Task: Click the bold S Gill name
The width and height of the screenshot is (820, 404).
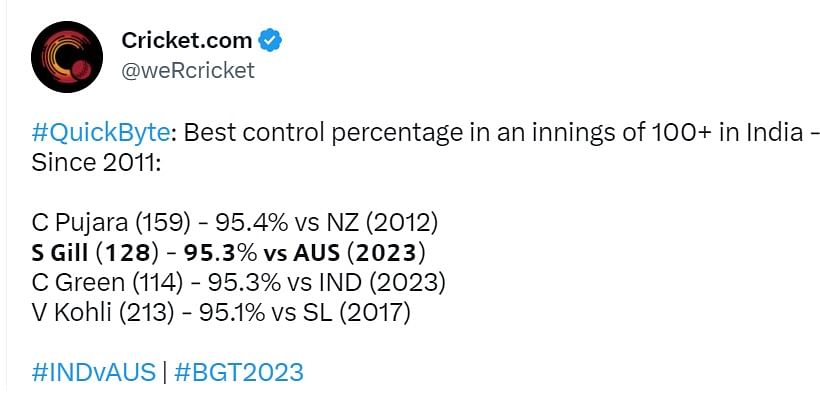Action: 66,251
